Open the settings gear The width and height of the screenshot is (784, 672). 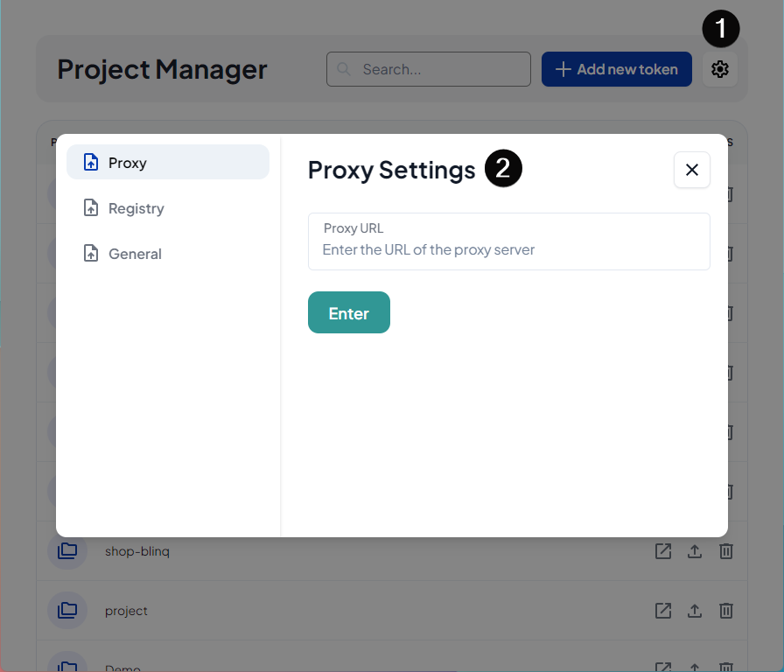pos(719,68)
